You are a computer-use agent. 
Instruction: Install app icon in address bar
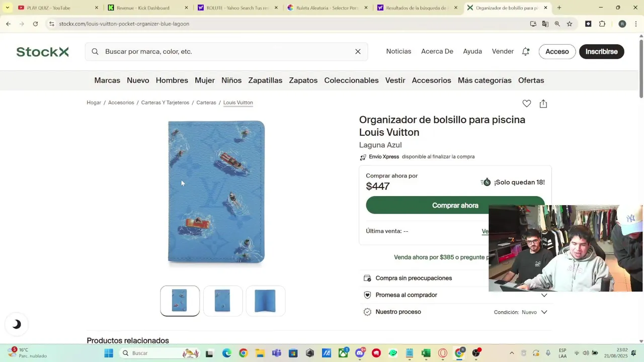click(533, 24)
